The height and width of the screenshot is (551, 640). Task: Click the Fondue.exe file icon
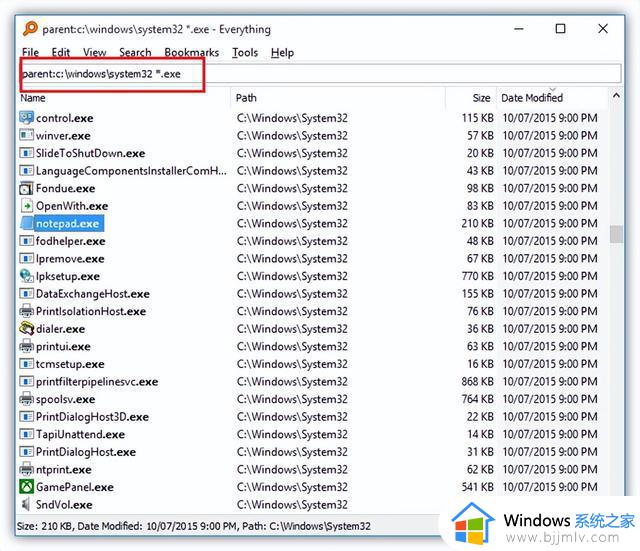pyautogui.click(x=27, y=188)
